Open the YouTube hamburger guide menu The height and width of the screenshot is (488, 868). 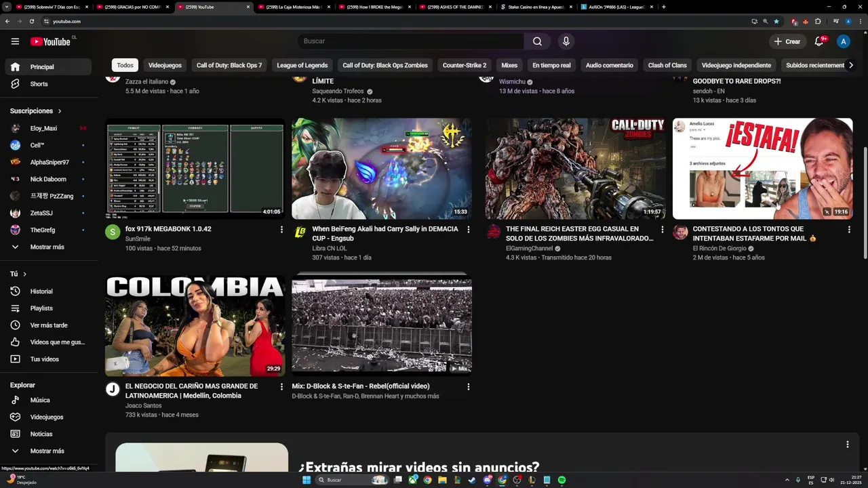[x=15, y=41]
